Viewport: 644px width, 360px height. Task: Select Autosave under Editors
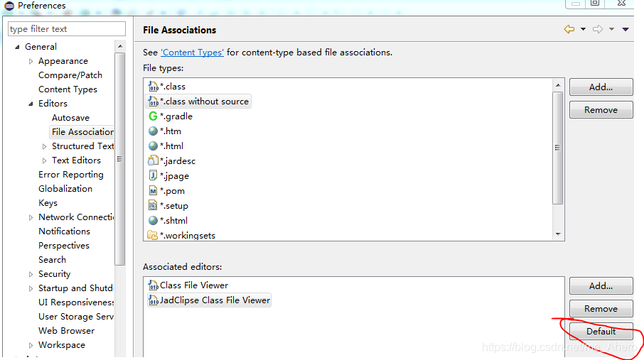[x=70, y=118]
